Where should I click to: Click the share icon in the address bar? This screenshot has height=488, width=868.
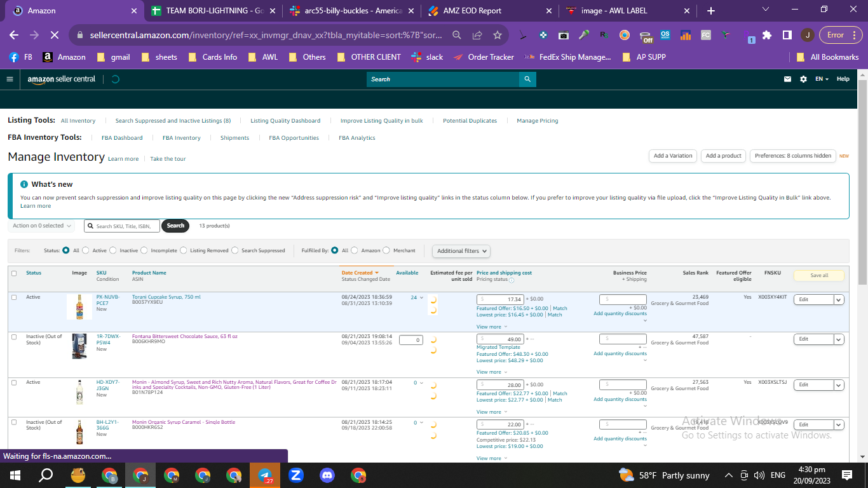pyautogui.click(x=477, y=35)
